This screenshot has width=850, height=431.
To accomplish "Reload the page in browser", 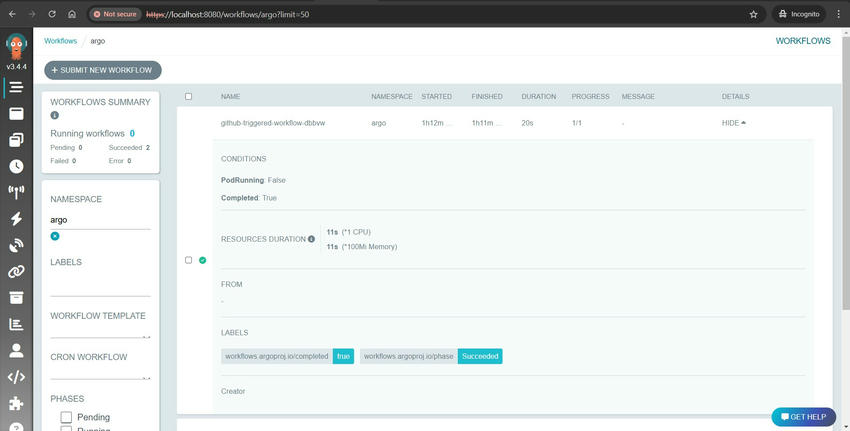I will 52,14.
